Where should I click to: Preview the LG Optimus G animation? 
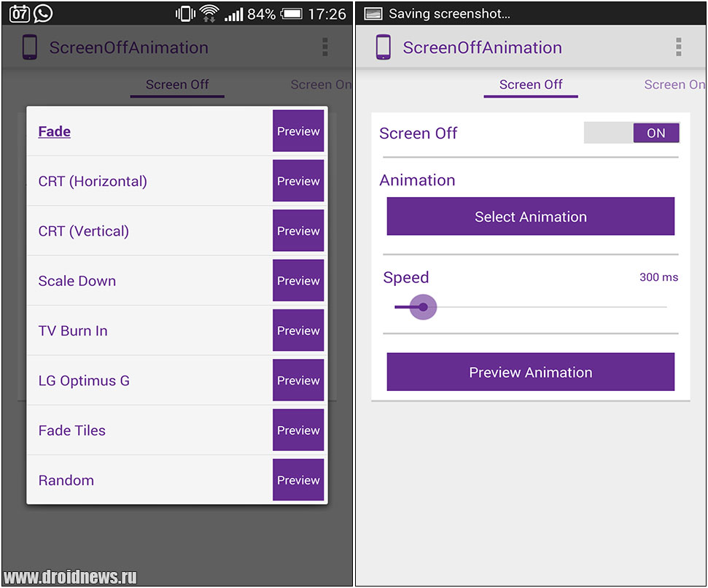pos(298,380)
